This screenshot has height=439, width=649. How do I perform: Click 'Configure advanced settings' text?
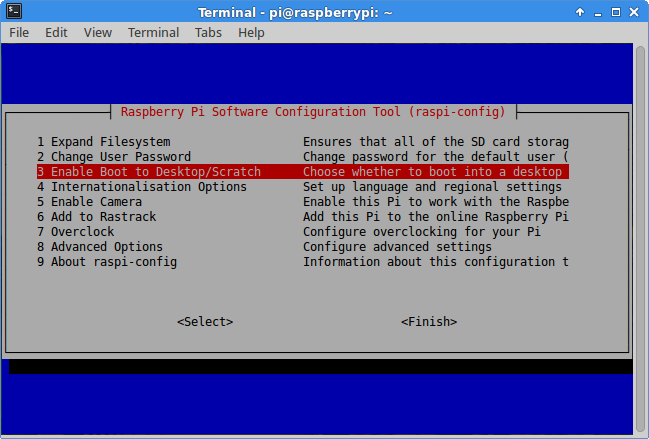click(x=397, y=247)
